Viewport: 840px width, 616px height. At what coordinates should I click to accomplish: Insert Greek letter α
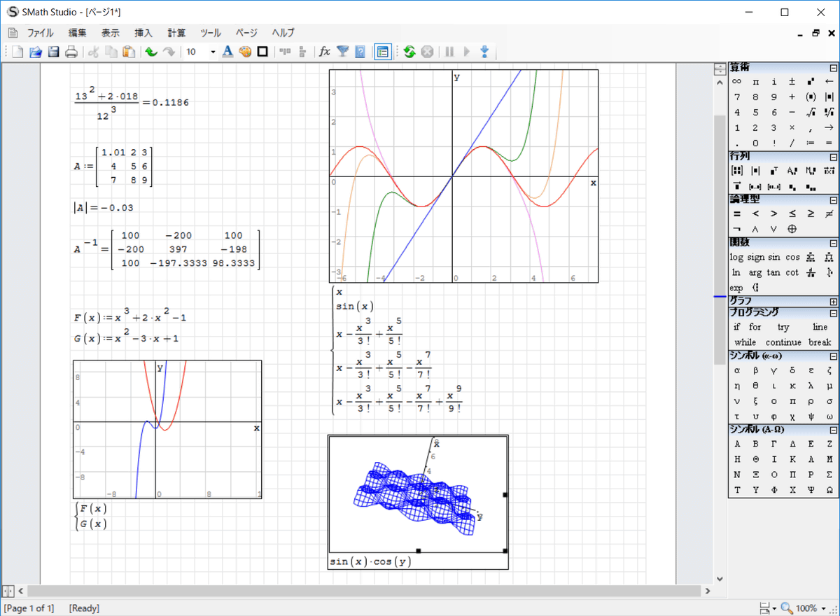click(736, 370)
